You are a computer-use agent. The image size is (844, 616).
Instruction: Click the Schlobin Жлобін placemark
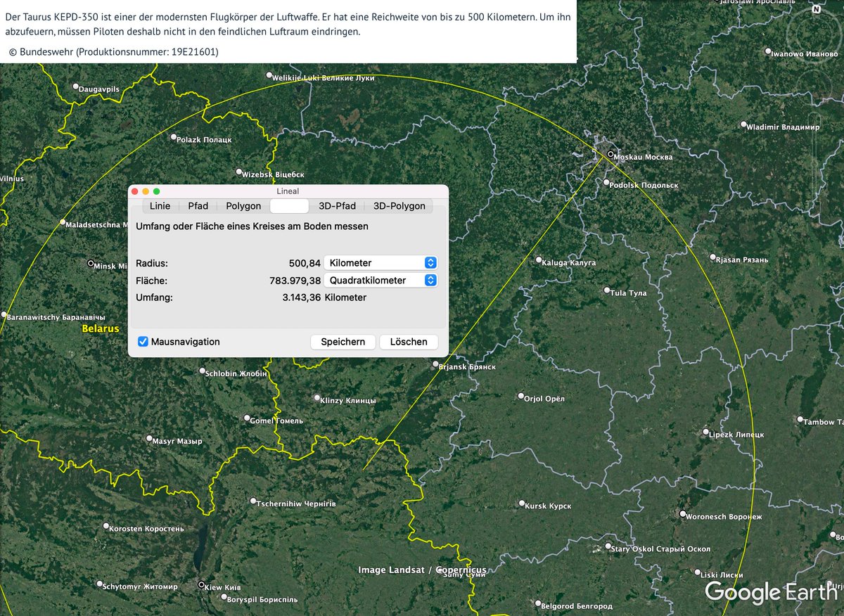203,371
